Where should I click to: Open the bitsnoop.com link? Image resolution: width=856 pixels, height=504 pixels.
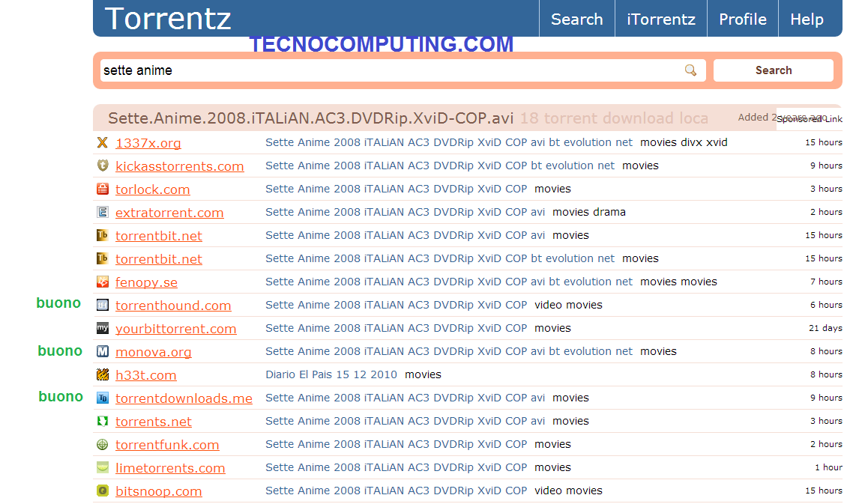pyautogui.click(x=158, y=491)
